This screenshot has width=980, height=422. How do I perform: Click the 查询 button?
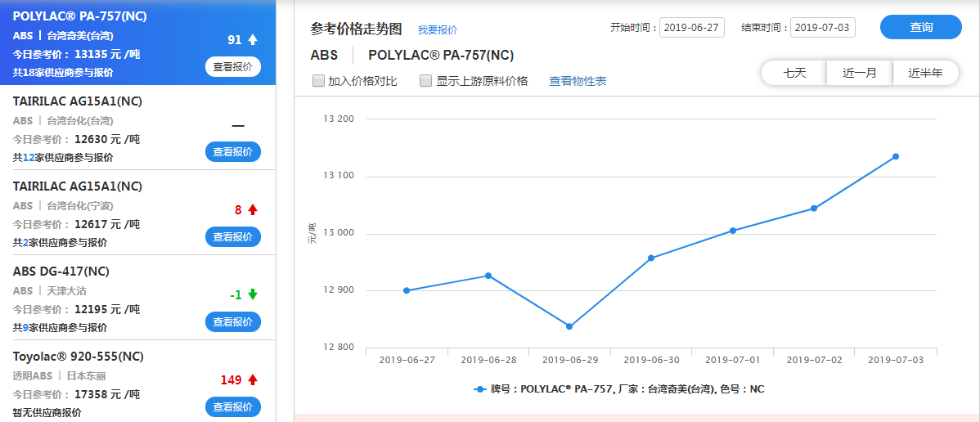[x=920, y=27]
